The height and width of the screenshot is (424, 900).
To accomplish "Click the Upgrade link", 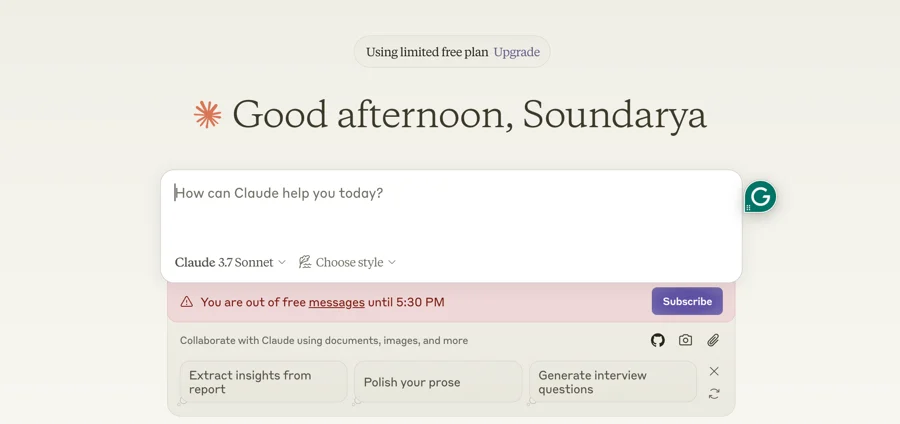I will [516, 52].
